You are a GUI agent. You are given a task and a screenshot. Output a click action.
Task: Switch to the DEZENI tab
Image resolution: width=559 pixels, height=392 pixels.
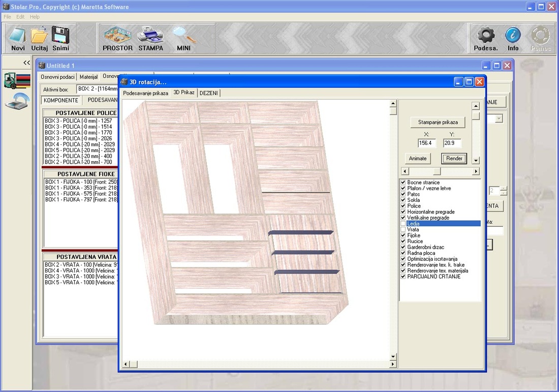pyautogui.click(x=208, y=93)
